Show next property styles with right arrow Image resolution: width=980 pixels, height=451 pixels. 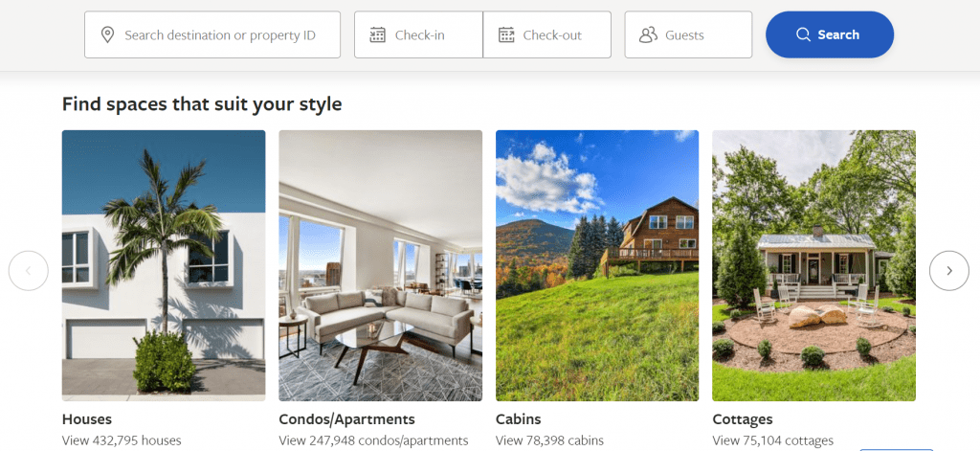tap(948, 271)
